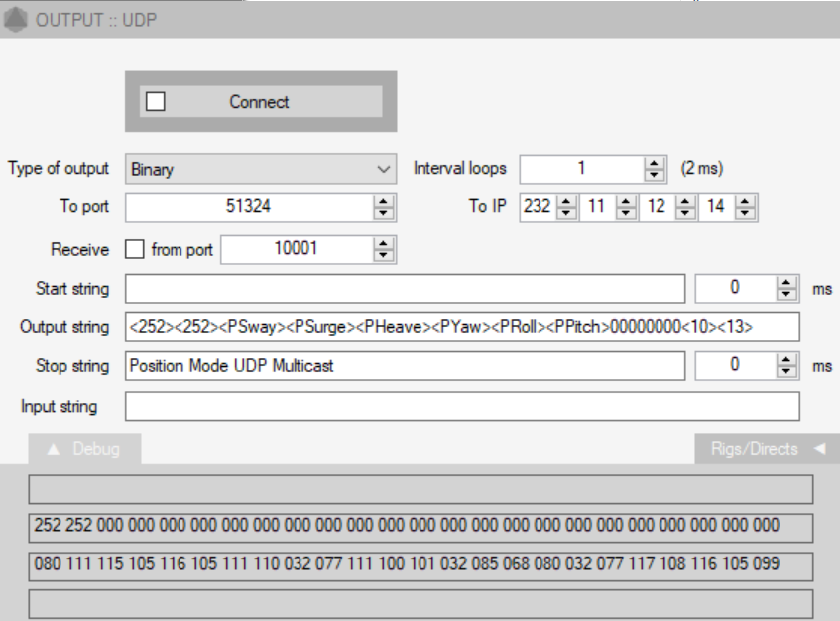Click the Stop string text field

[405, 365]
